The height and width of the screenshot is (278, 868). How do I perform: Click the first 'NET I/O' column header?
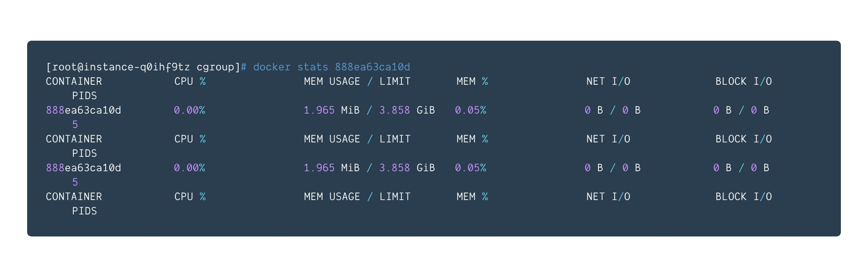tap(608, 81)
